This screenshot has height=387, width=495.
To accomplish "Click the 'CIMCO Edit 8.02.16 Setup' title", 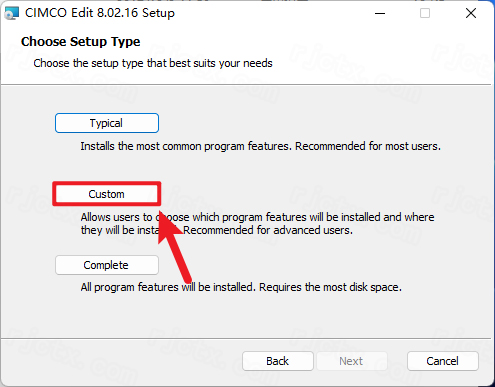I will [100, 13].
